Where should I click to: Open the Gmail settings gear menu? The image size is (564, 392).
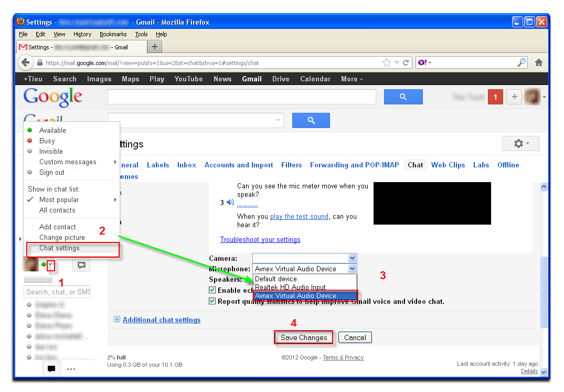[x=521, y=143]
